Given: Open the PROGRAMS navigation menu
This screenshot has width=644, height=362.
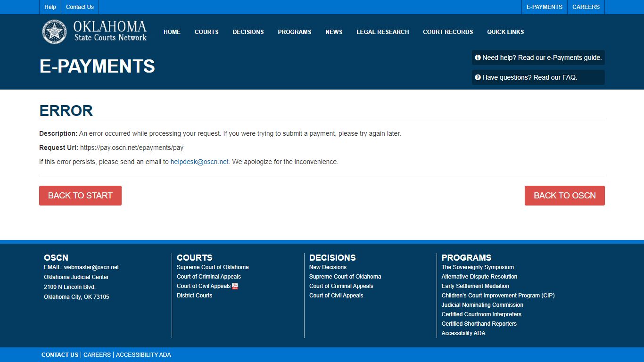Looking at the screenshot, I should tap(295, 32).
